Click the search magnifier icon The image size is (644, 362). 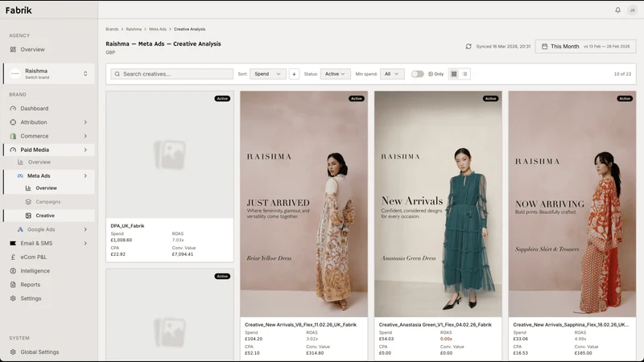tap(118, 74)
